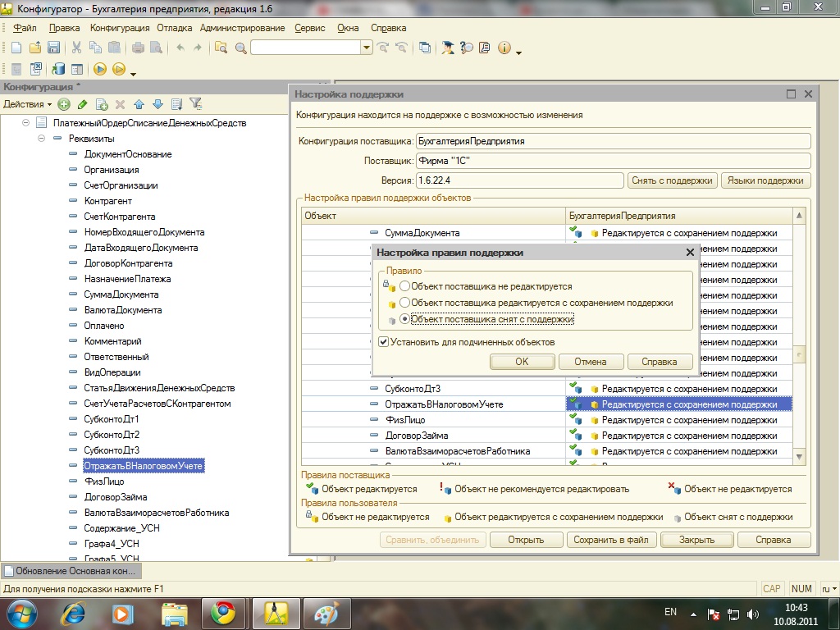Click the Update database configuration icon
The image size is (840, 630).
(x=58, y=69)
